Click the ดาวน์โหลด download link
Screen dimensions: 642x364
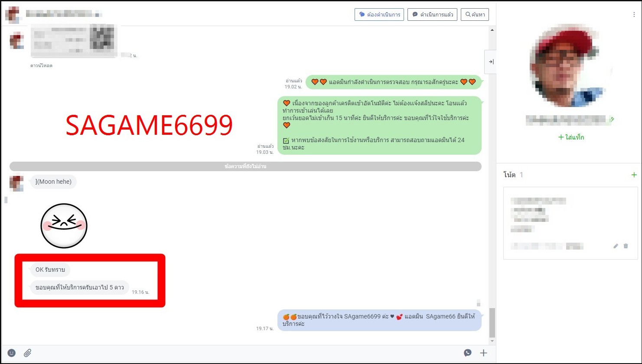coord(41,66)
